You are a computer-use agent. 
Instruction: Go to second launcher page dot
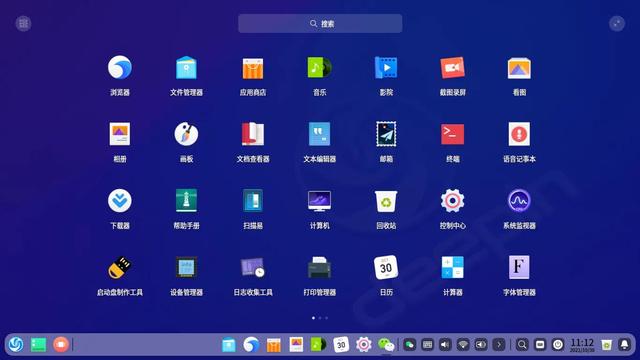[320, 318]
